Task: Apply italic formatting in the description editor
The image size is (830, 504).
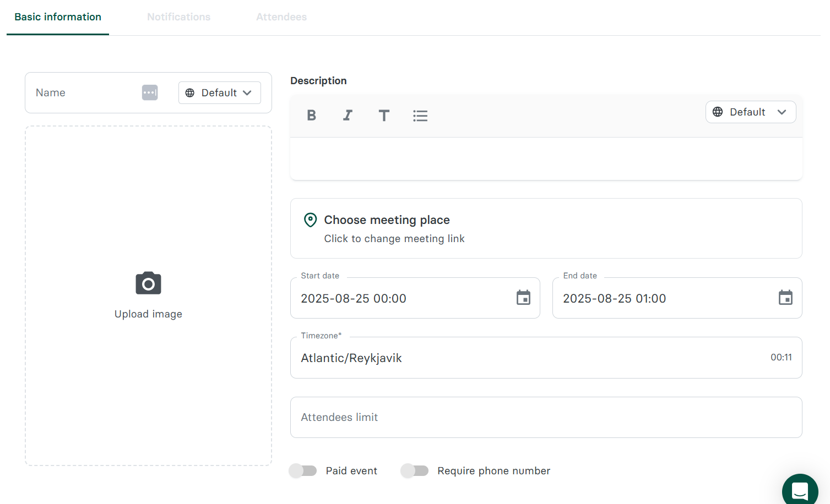Action: [x=348, y=116]
